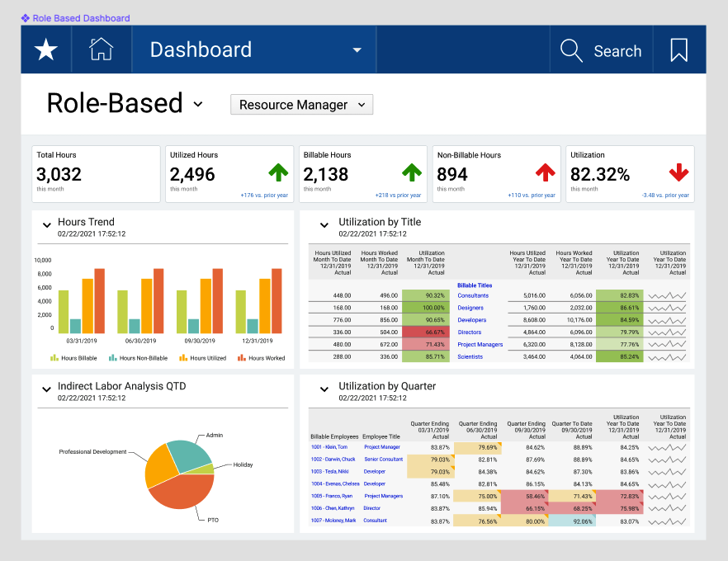Open the Resource Manager selector
This screenshot has height=561, width=728.
click(x=301, y=105)
